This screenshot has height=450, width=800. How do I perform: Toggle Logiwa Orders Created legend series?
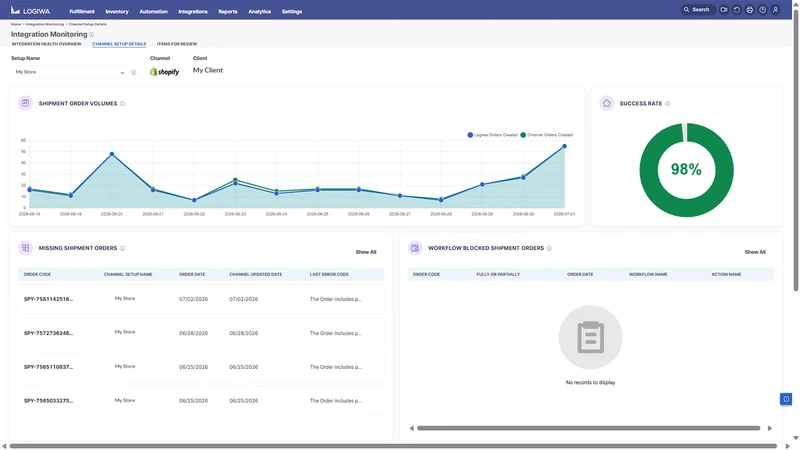point(492,135)
